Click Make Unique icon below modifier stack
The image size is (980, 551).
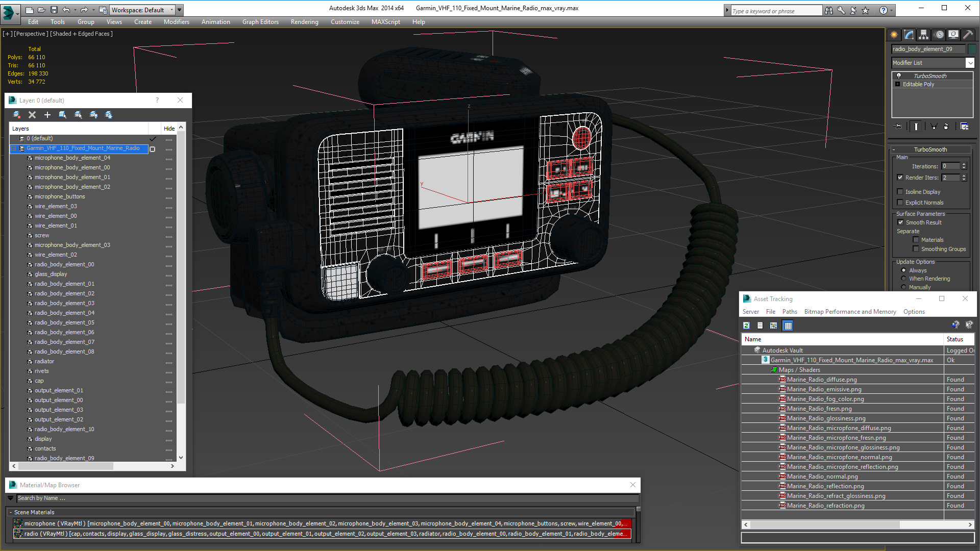(x=934, y=127)
